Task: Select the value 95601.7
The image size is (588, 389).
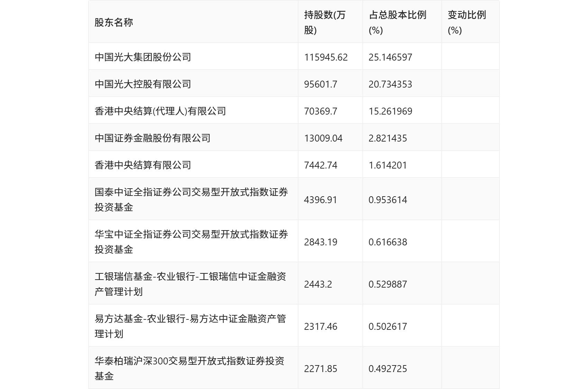Action: pos(321,84)
